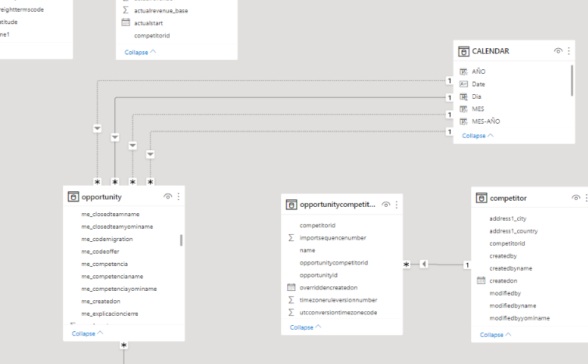Click the Date field text-type icon
Screen dimensions: 588x364
click(464, 84)
